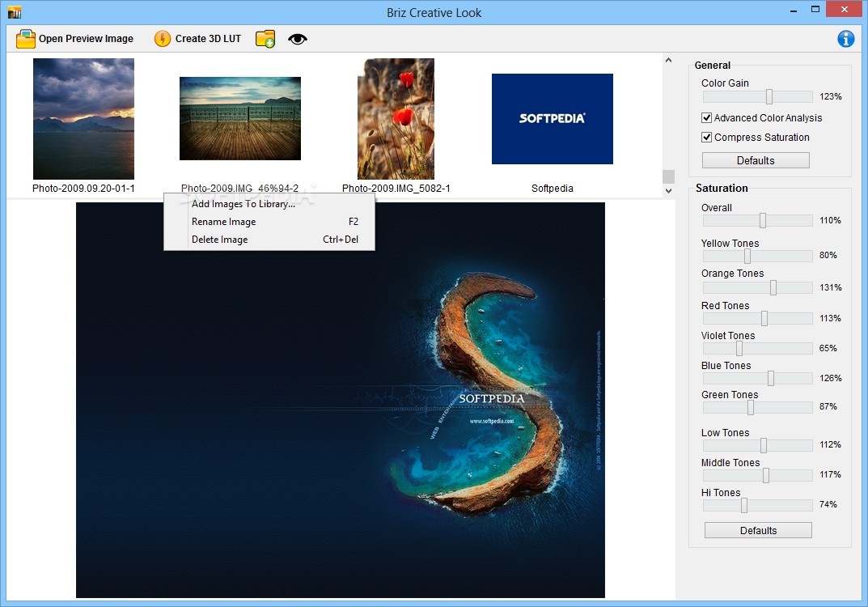
Task: Adjust the Middle Tones slider
Action: pos(765,475)
